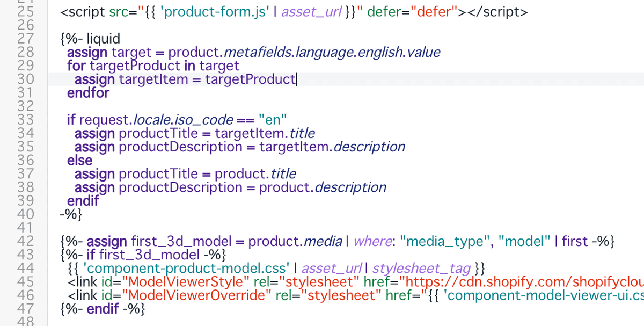Screen dimensions: 644x326
Task: Click 'first' filter on line 42
Action: click(575, 241)
